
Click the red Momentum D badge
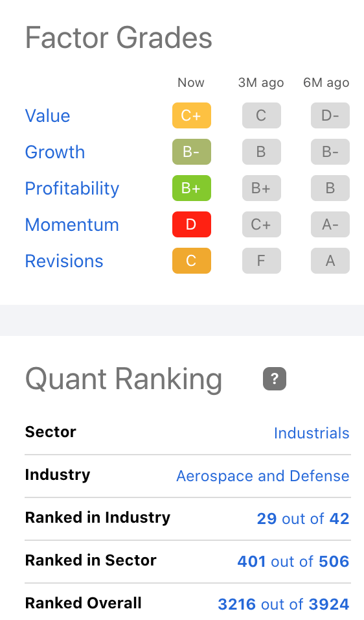pyautogui.click(x=192, y=224)
